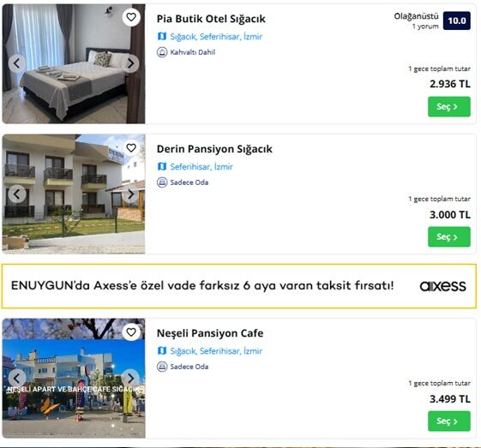The height and width of the screenshot is (448, 481).
Task: Toggle heart favorite on Derin Pansiyon Sığacık
Action: click(x=131, y=148)
